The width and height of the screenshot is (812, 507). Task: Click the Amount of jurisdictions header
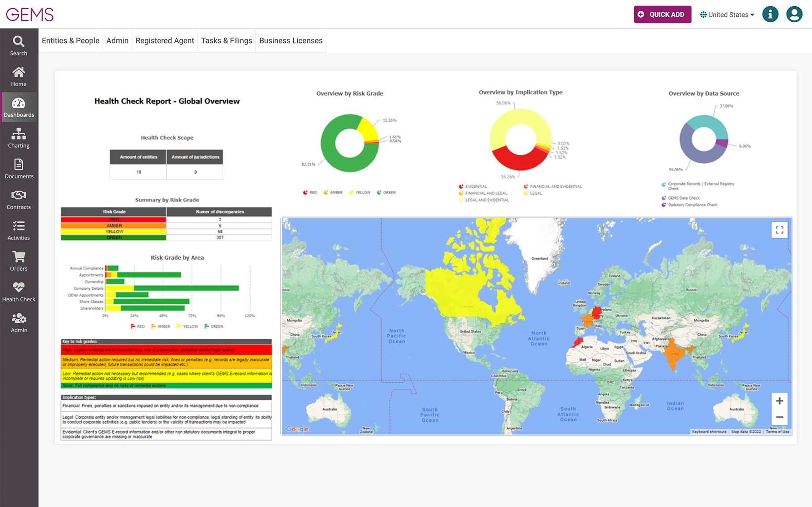coord(195,157)
